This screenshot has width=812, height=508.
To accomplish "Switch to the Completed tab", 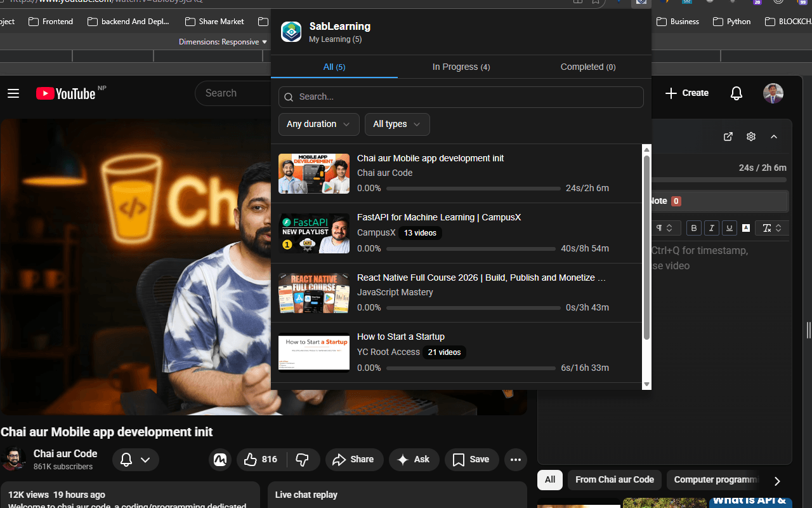I will (587, 67).
